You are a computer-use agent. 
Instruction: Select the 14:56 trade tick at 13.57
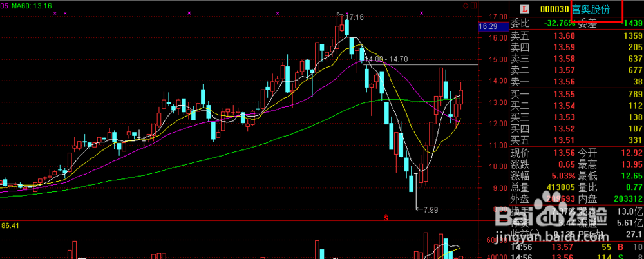click(576, 247)
